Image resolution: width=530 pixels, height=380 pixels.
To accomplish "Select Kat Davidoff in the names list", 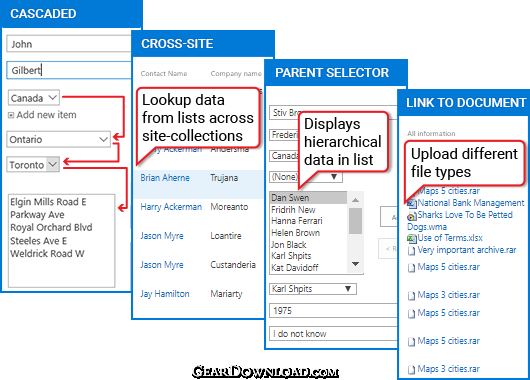I will click(x=295, y=268).
